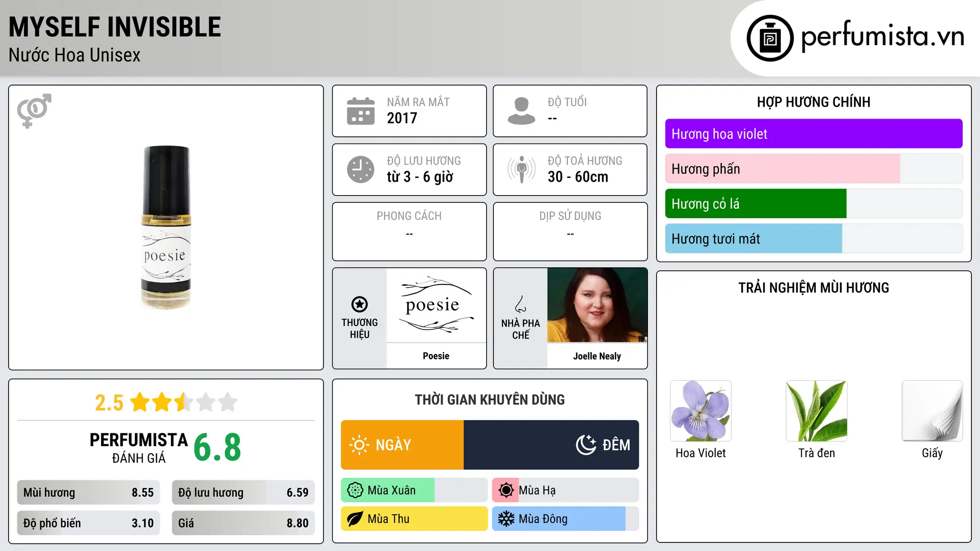Click the Phong cách card

click(409, 231)
